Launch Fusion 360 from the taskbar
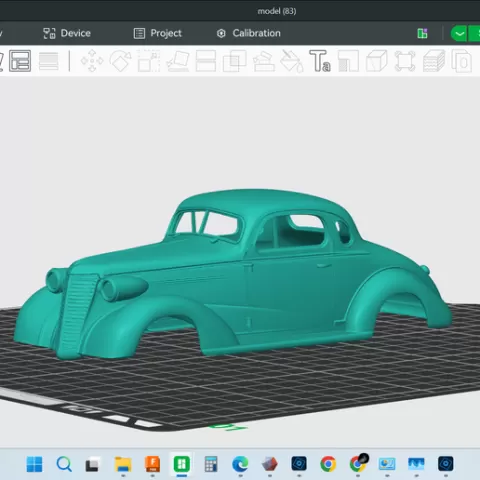The width and height of the screenshot is (480, 480). pos(152,464)
